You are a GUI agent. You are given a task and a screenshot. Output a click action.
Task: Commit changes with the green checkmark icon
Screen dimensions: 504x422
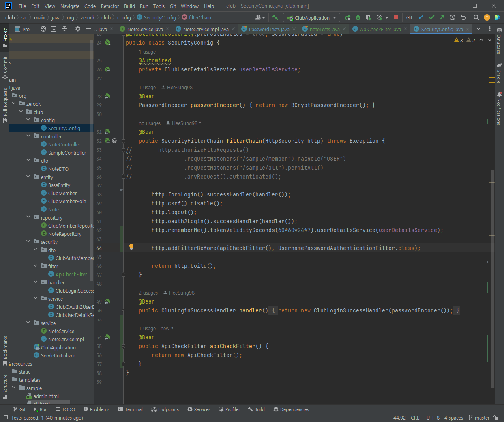tap(431, 17)
